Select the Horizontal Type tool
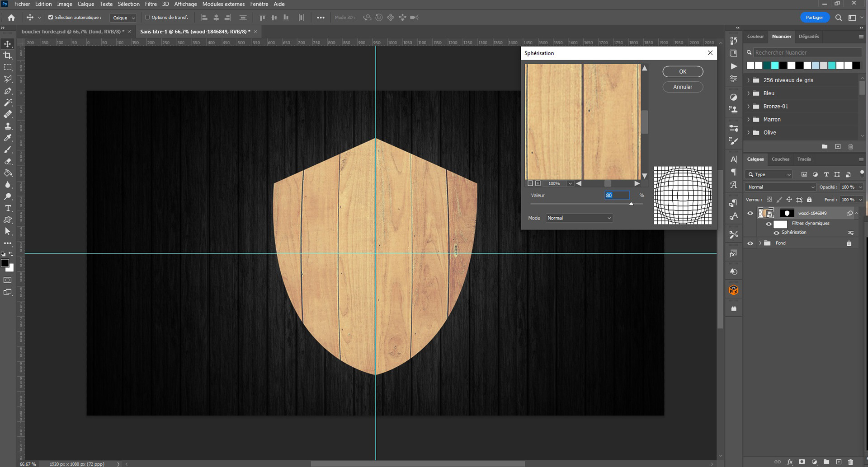 point(8,208)
